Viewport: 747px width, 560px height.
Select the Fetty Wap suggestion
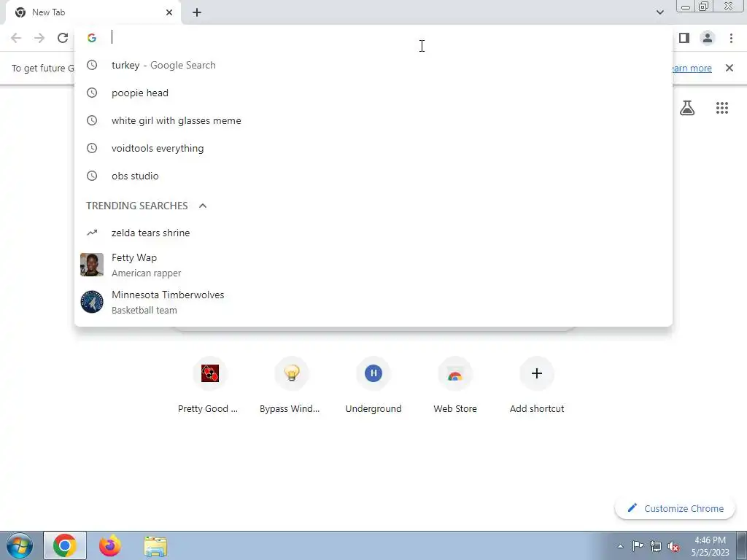373,265
